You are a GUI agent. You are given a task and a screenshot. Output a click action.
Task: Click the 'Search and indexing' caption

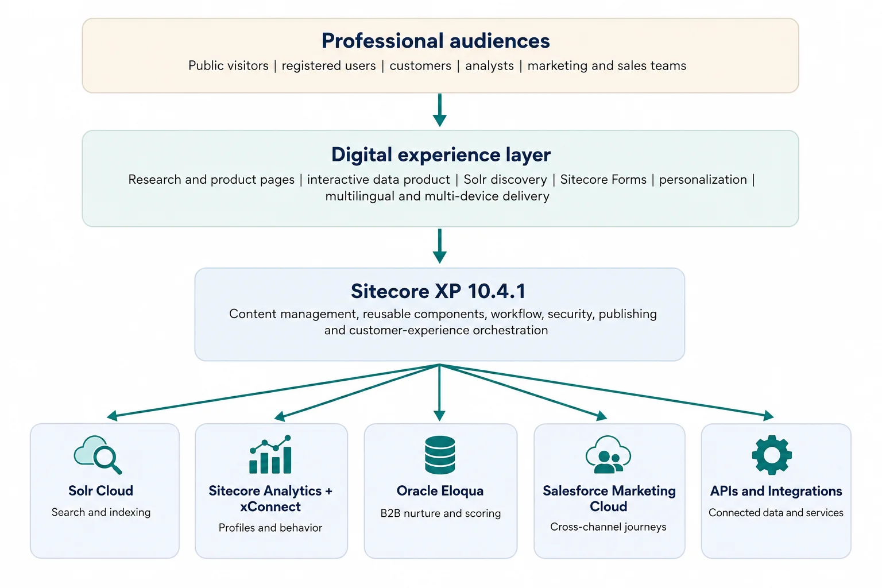tap(101, 512)
